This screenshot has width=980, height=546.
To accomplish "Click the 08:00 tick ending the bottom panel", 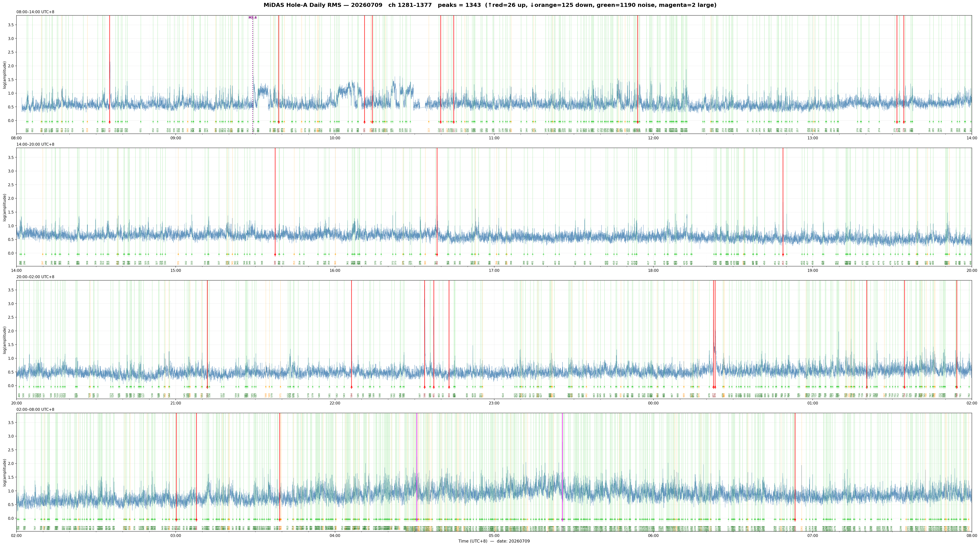I will [x=972, y=536].
